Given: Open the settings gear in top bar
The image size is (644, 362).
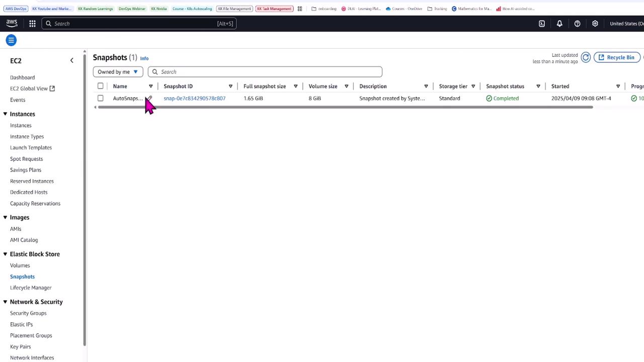Looking at the screenshot, I should point(595,24).
